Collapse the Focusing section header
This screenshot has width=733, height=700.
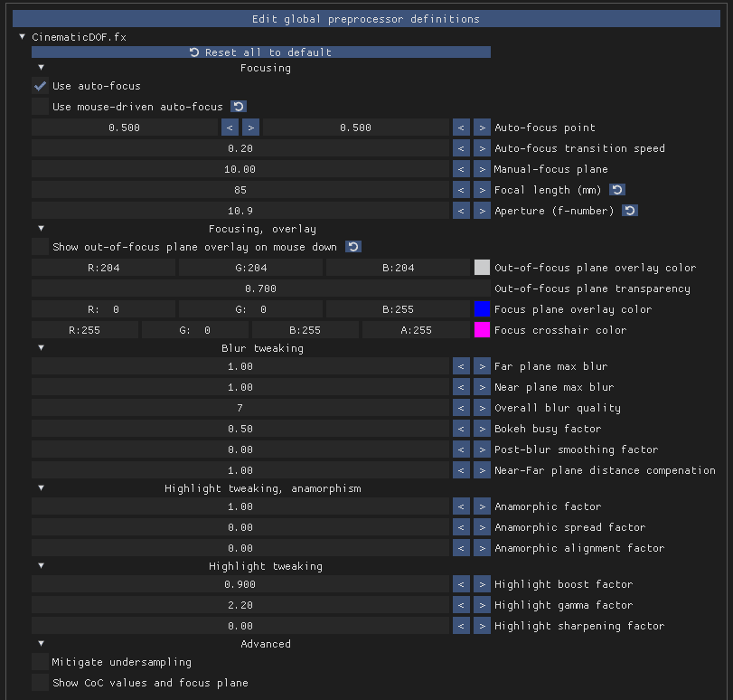coord(41,67)
